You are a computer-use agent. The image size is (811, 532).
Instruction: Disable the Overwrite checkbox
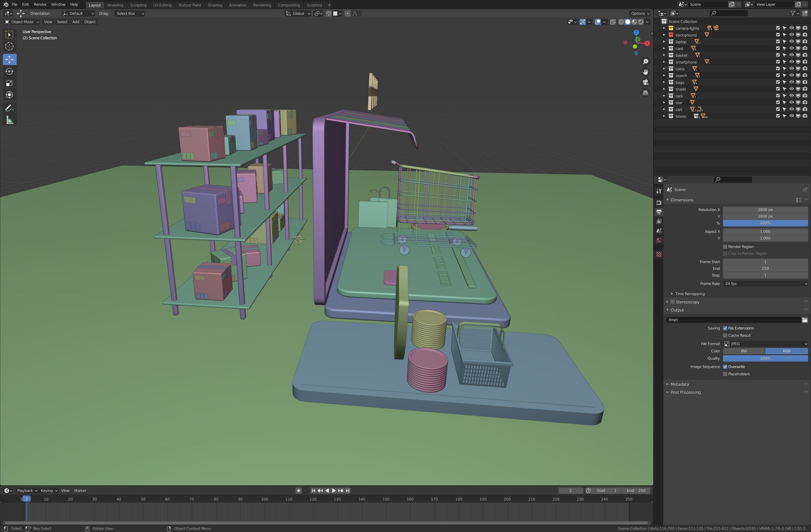point(725,367)
